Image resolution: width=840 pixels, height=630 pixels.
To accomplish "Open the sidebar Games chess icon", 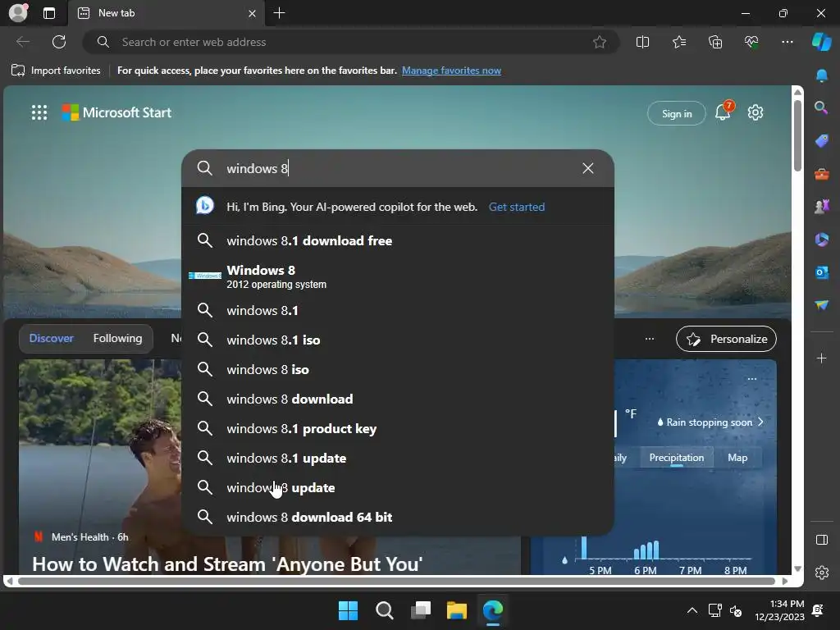I will (822, 206).
